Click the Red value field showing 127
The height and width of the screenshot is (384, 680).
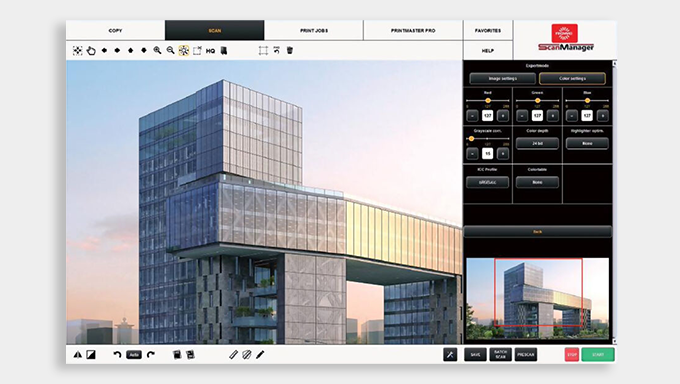point(488,116)
